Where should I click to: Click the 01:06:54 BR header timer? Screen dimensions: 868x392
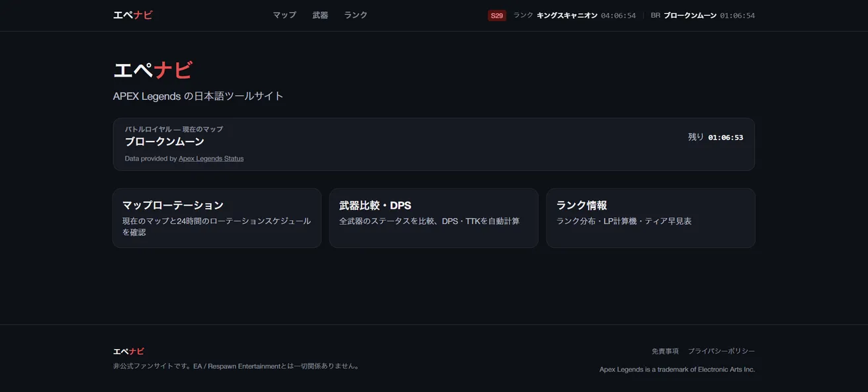point(737,15)
